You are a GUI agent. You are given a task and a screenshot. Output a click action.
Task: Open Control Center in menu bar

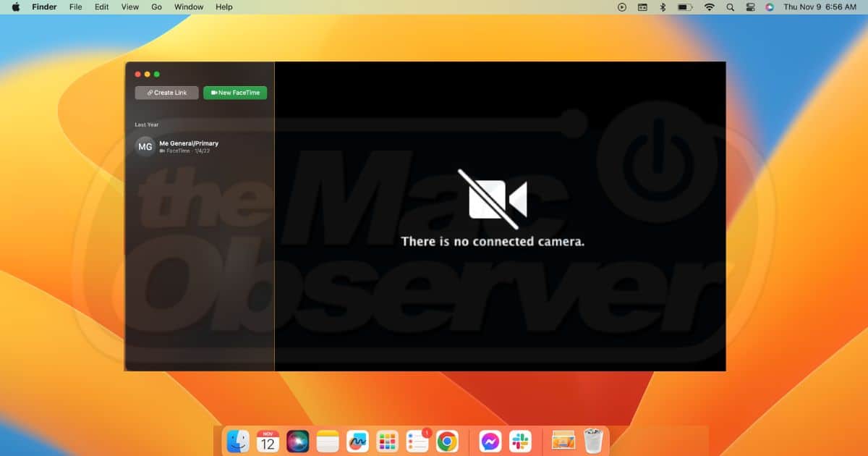[x=749, y=7]
